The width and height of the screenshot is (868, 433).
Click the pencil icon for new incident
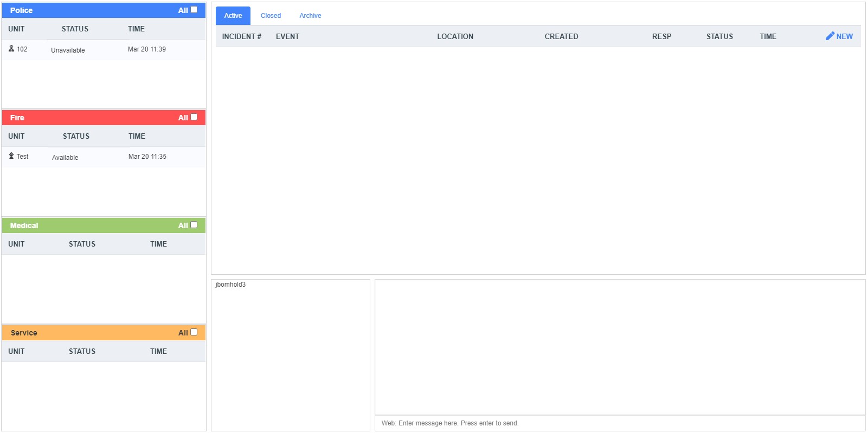pos(830,36)
